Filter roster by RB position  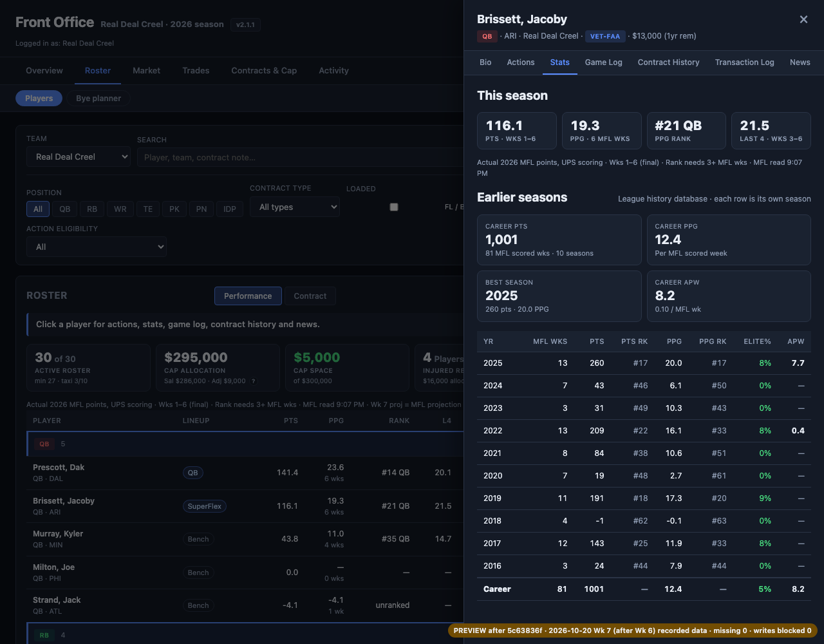92,209
